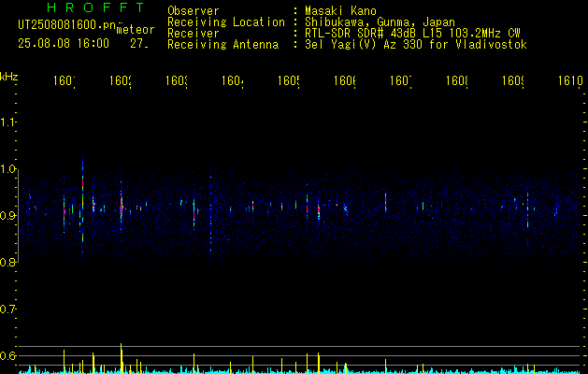Click the 1.1 frequency axis label
The width and height of the screenshot is (588, 374).
(7, 122)
